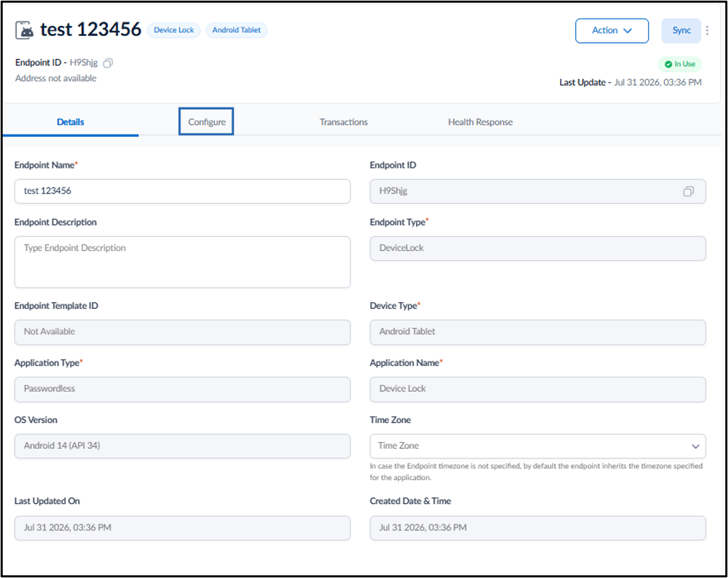This screenshot has height=578, width=728.
Task: Click the title text "test 123456"
Action: point(90,30)
